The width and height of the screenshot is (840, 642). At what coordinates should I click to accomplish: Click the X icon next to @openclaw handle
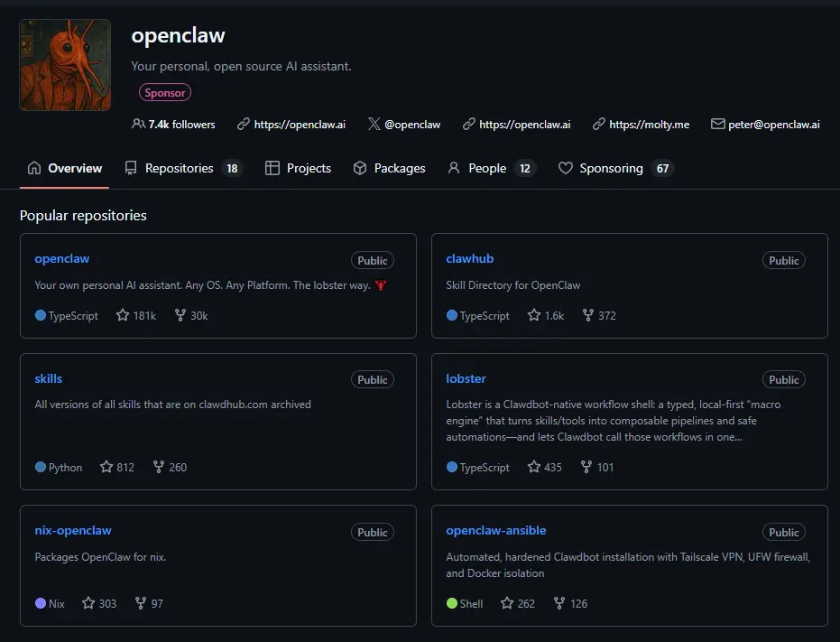point(373,124)
